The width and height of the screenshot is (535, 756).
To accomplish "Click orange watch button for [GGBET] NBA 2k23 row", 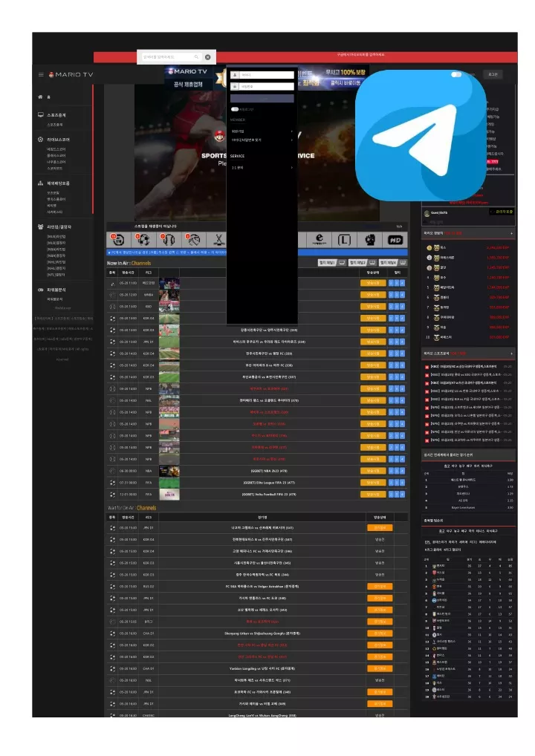I will coord(373,471).
